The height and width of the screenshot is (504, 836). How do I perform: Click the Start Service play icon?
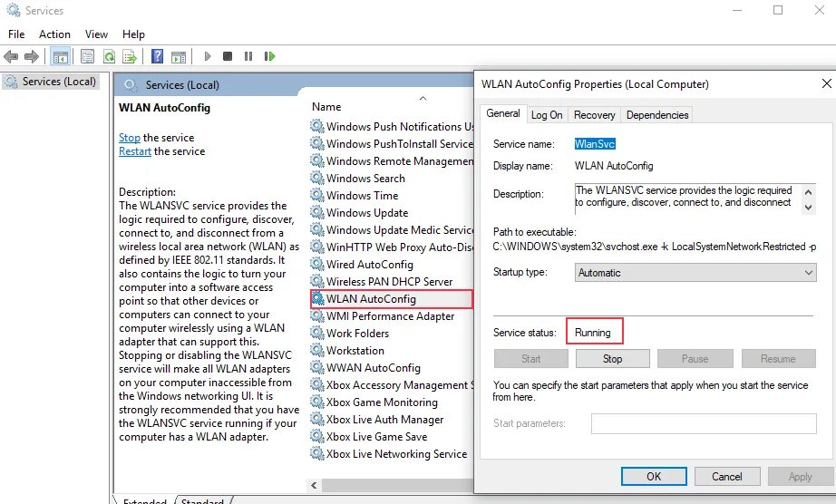pos(208,56)
